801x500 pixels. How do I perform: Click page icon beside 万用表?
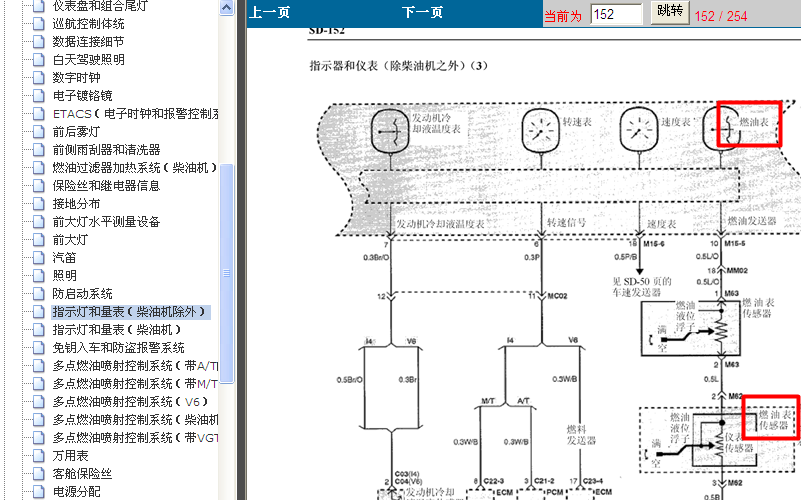(x=39, y=456)
